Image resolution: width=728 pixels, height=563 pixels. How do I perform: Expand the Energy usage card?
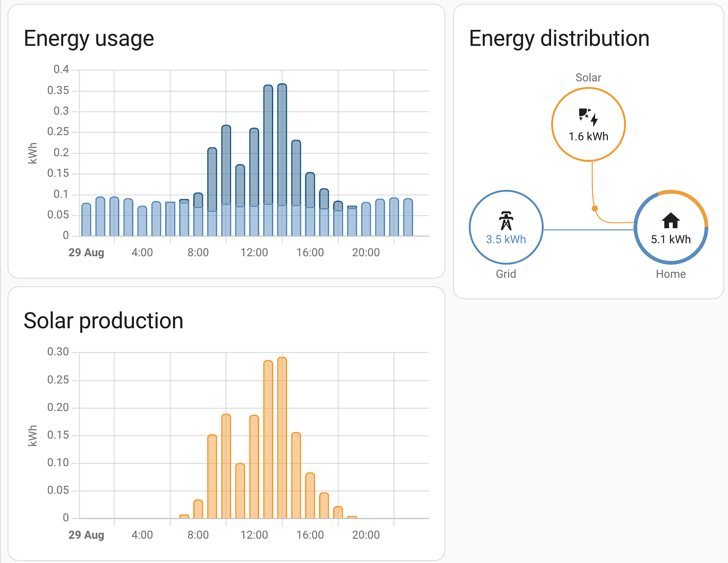tap(225, 141)
